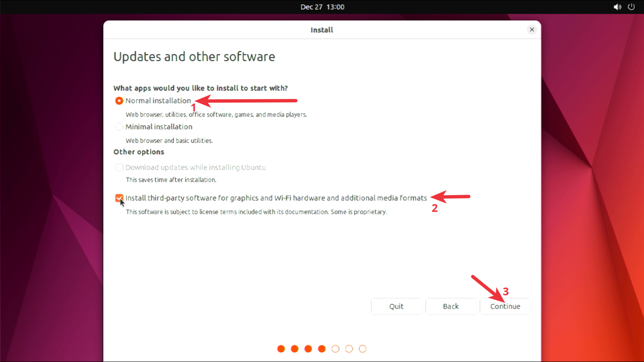The width and height of the screenshot is (644, 362).
Task: Uncheck the install third-party software checkbox
Action: click(119, 198)
